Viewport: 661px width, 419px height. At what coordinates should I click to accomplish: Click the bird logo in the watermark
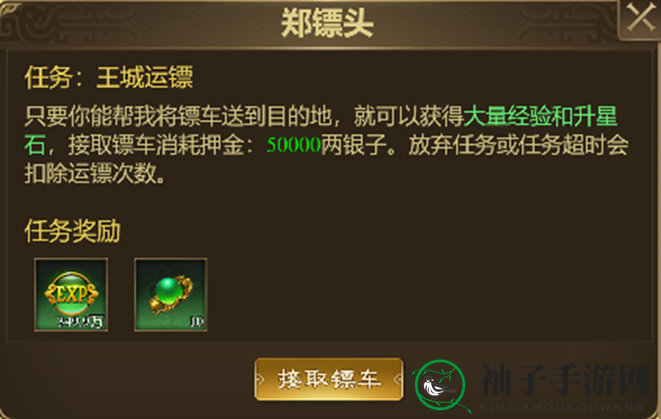pyautogui.click(x=440, y=385)
